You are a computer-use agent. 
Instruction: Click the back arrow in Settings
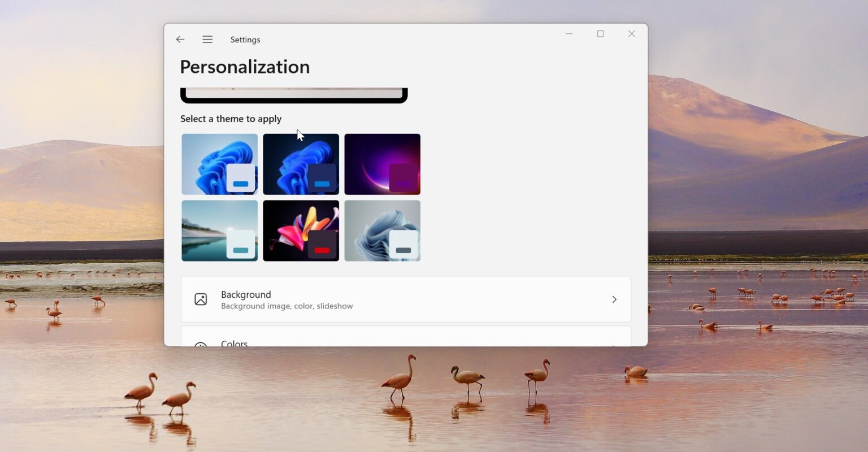point(180,40)
